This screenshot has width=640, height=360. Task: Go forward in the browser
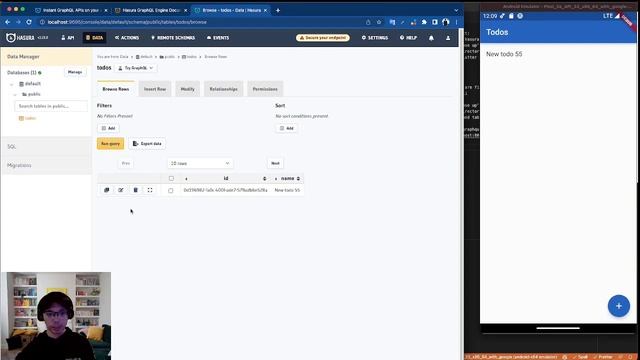[18, 22]
